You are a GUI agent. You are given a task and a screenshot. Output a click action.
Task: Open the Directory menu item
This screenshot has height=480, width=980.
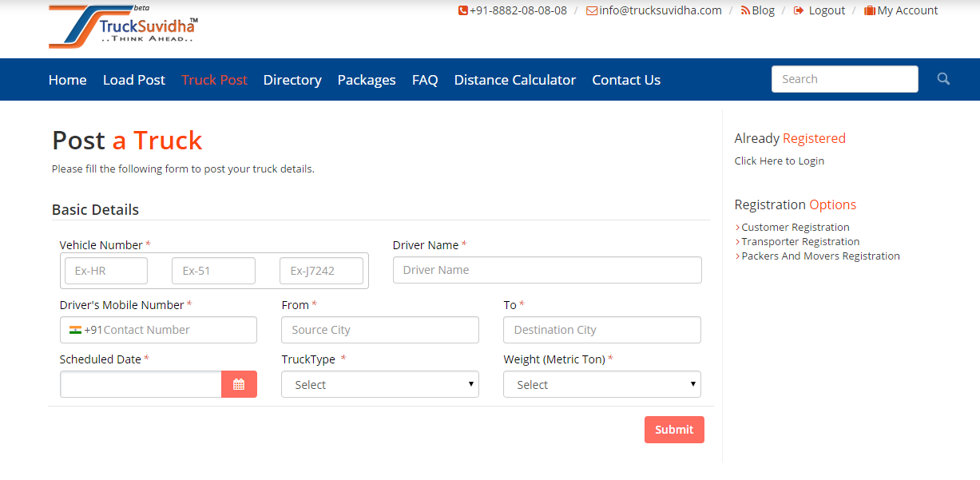[292, 80]
